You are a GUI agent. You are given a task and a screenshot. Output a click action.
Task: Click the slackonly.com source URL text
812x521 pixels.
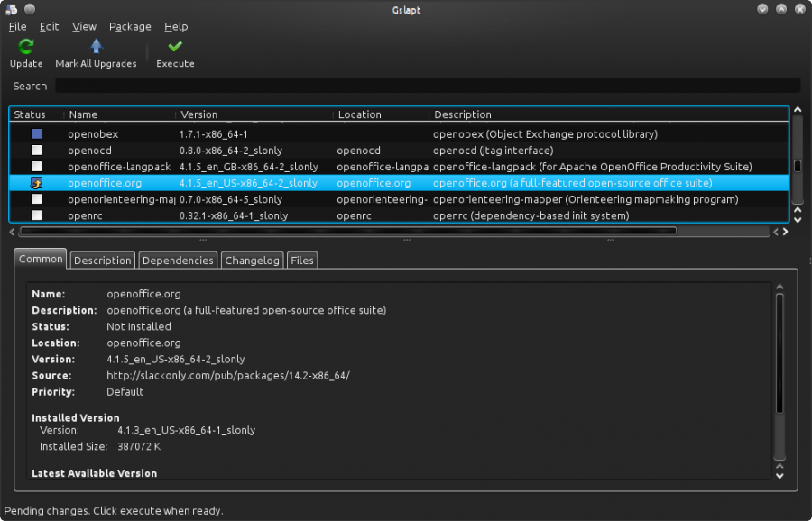click(228, 376)
